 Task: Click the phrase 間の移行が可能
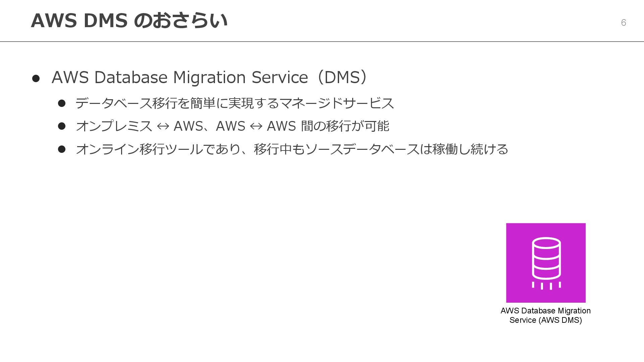345,126
